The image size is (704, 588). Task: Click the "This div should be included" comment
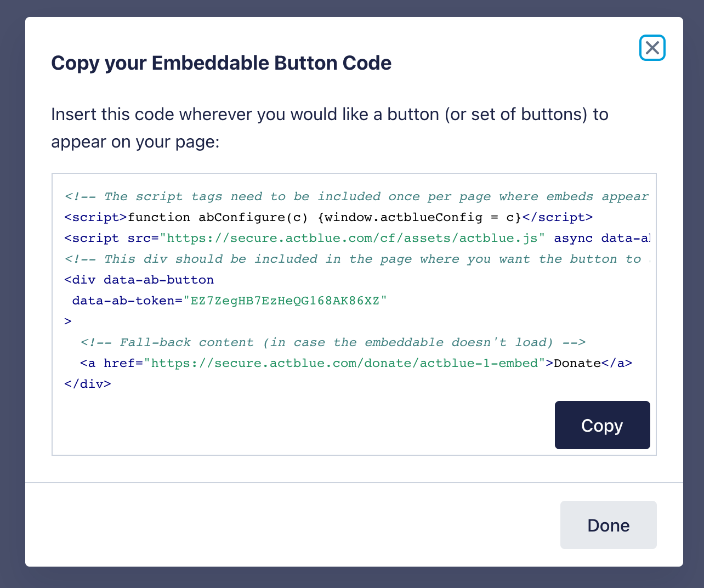point(356,259)
